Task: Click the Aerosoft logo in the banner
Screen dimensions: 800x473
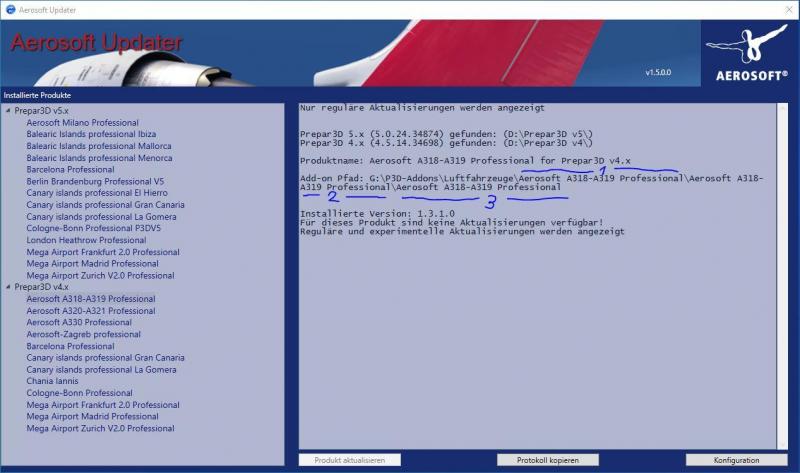Action: pyautogui.click(x=749, y=53)
